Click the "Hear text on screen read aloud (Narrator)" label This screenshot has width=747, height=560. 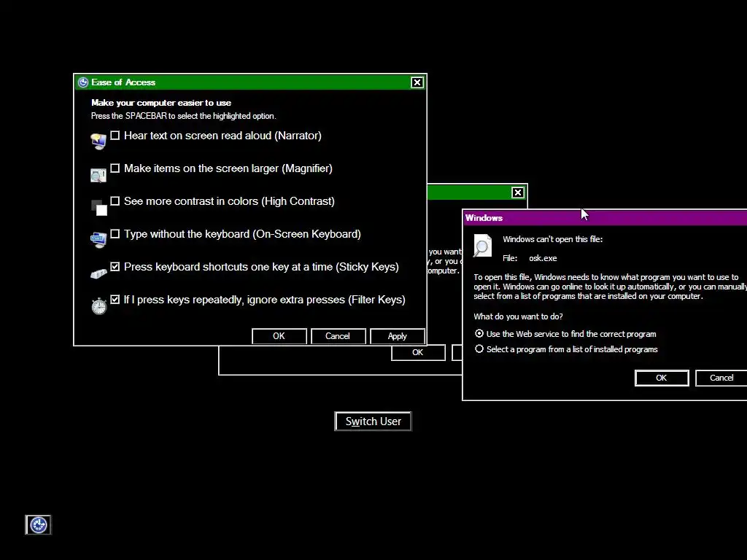222,136
